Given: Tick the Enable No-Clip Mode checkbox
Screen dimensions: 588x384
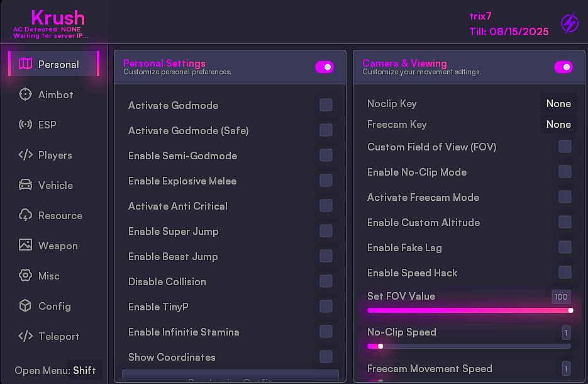Looking at the screenshot, I should tap(565, 172).
